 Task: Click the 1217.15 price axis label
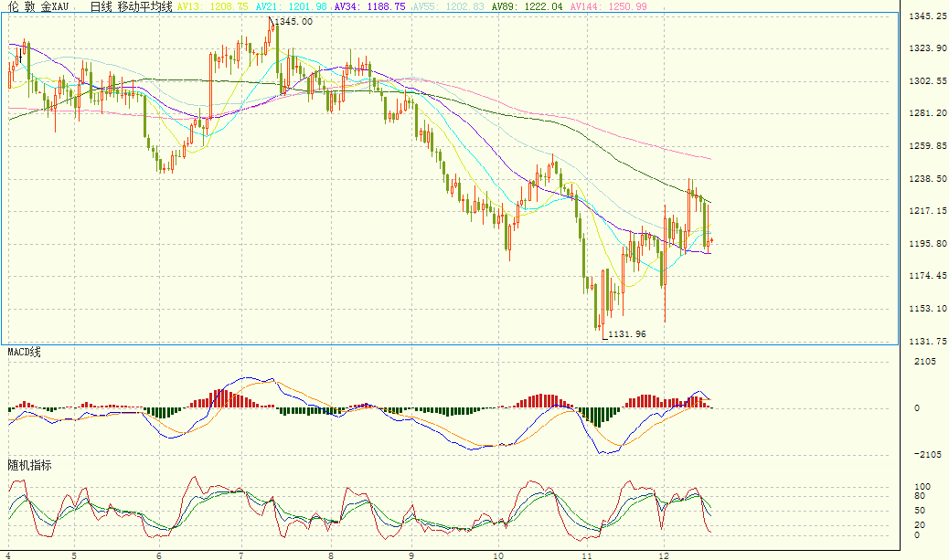pyautogui.click(x=928, y=211)
